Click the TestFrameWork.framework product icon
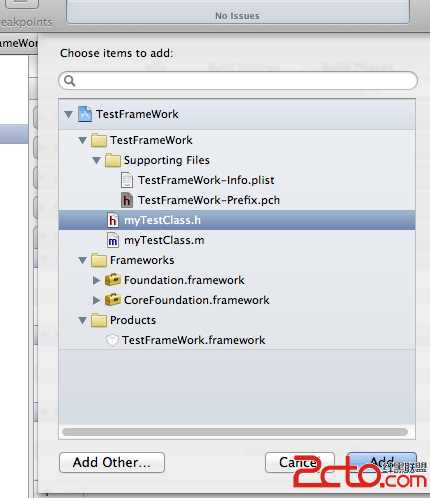430x498 pixels. point(112,340)
